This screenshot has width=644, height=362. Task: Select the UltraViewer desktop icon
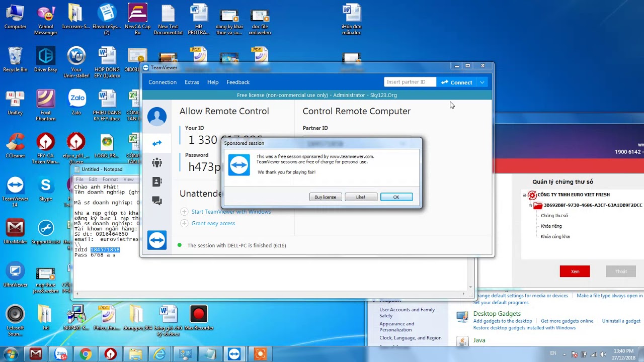point(15,275)
